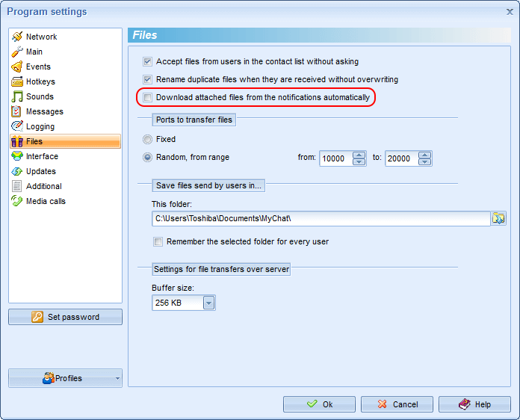Go to Hotkeys settings page
Screen dimensions: 520x420
40,81
